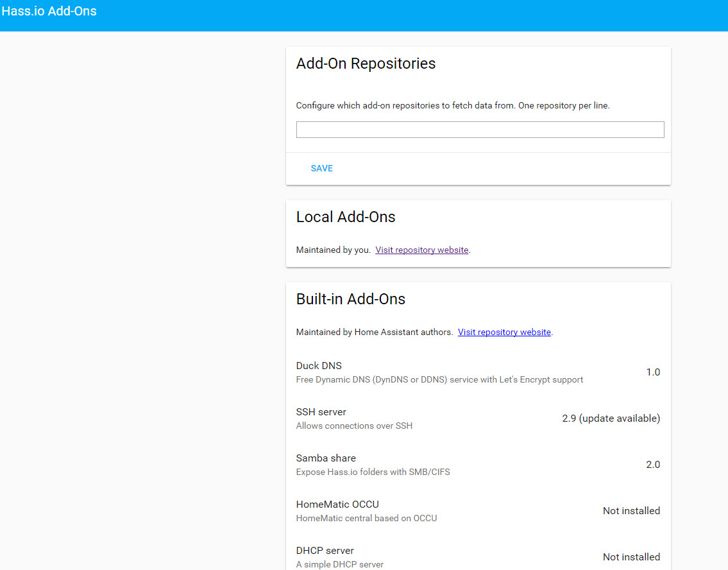Select the Add-On Repositories card heading
This screenshot has height=570, width=728.
click(x=366, y=63)
